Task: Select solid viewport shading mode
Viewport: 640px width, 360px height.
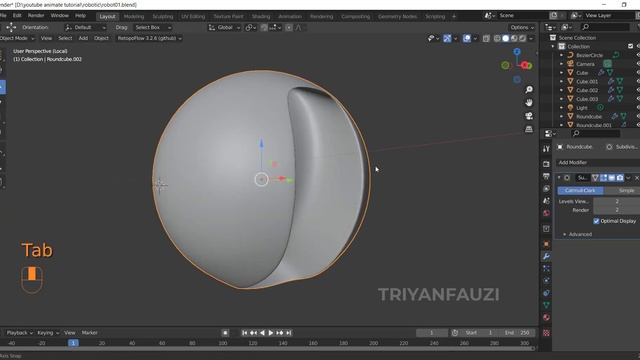Action: pyautogui.click(x=506, y=38)
